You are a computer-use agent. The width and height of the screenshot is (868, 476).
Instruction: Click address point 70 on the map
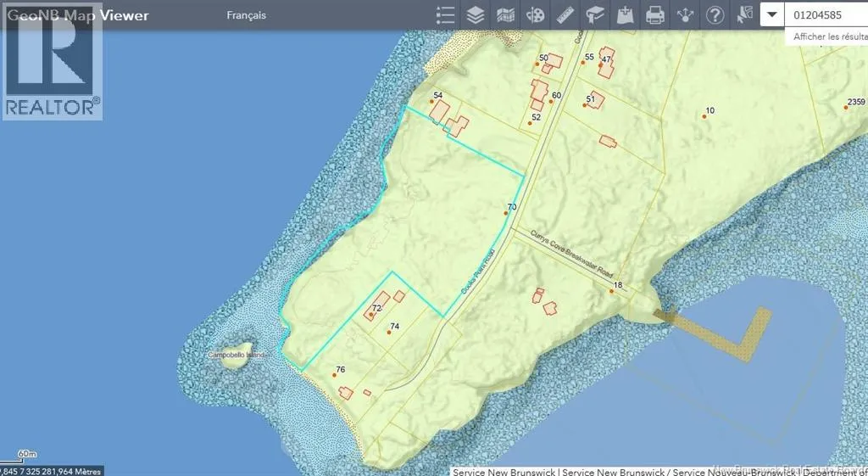click(506, 213)
